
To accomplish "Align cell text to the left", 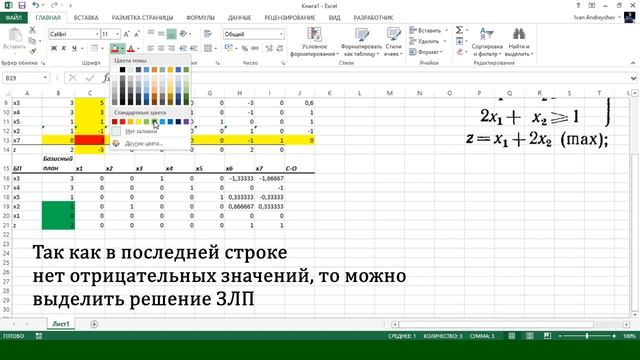I will [x=151, y=49].
